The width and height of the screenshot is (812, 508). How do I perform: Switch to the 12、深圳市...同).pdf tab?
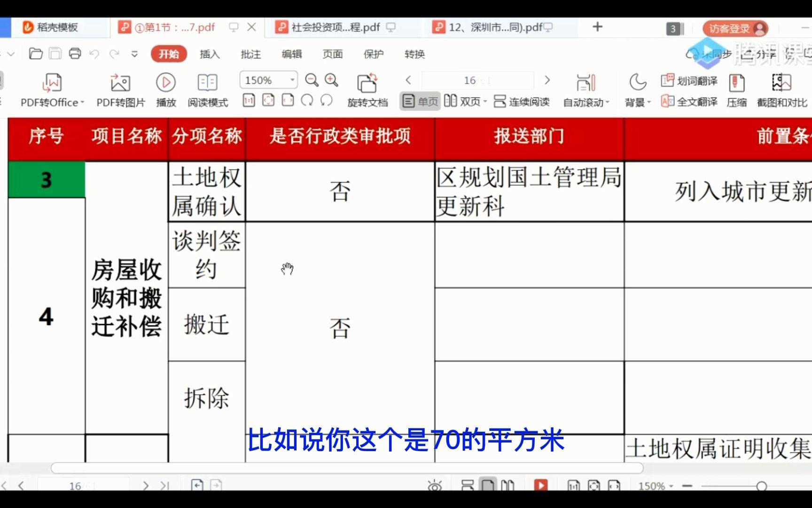(x=492, y=27)
